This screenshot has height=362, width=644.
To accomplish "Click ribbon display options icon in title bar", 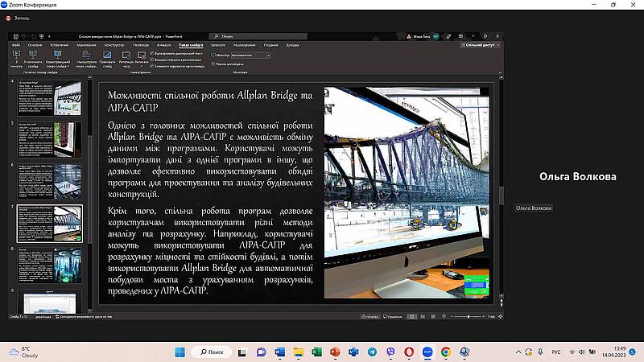I will [460, 36].
